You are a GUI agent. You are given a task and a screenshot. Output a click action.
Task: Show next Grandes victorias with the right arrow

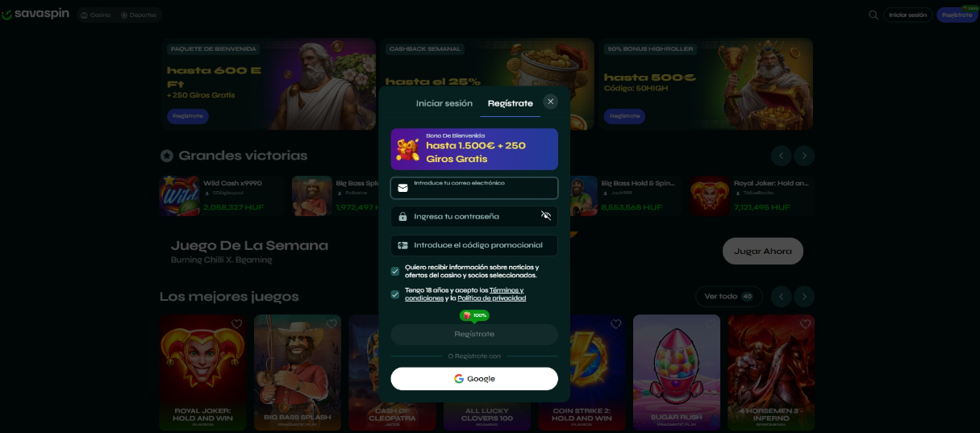804,156
